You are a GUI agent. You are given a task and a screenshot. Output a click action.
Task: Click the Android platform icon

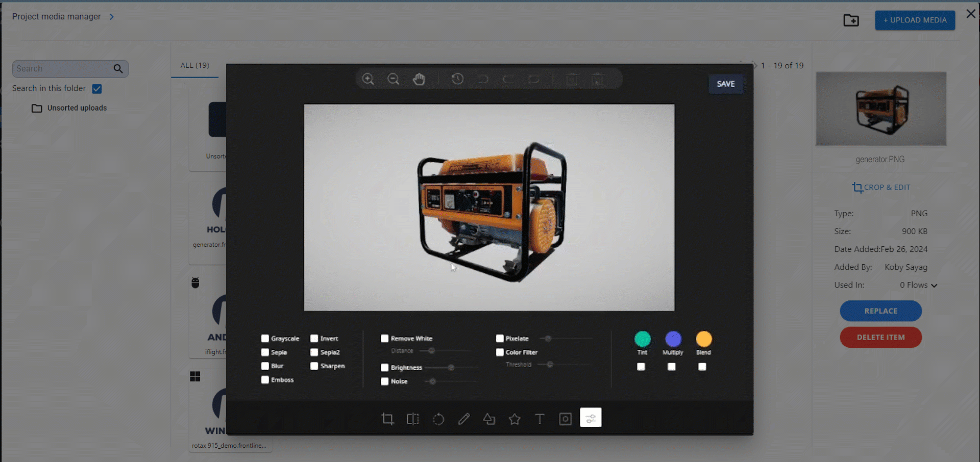pyautogui.click(x=195, y=283)
